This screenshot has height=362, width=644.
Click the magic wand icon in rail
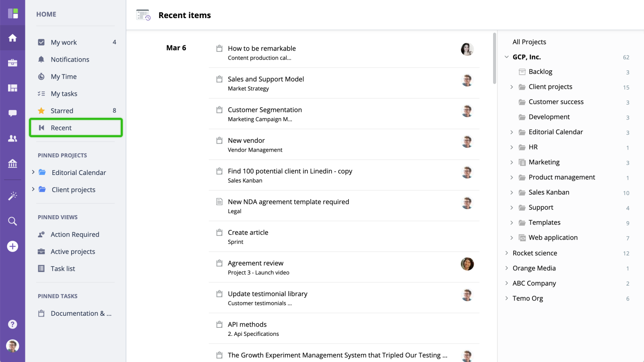12,196
